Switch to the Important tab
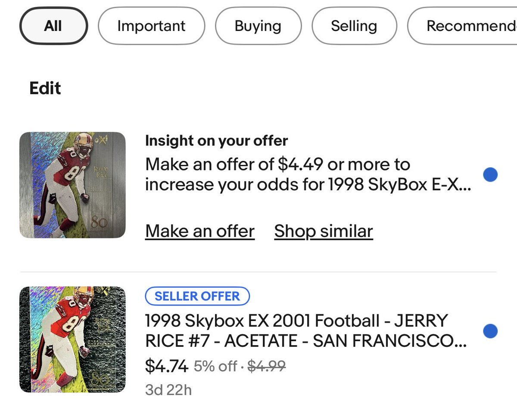 151,26
